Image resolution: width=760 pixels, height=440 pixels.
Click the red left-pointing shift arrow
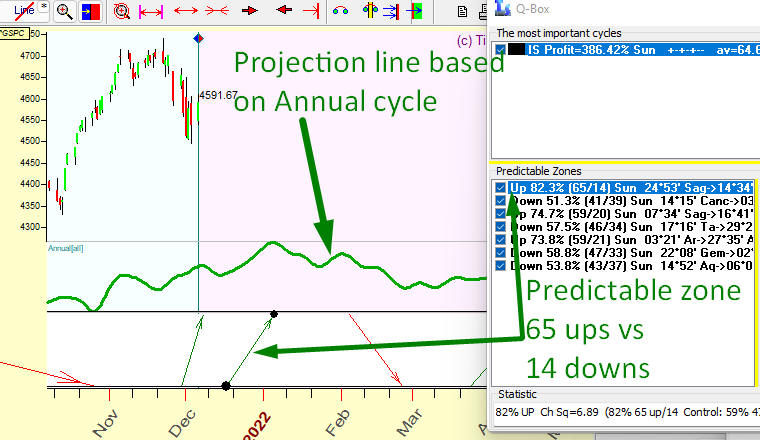click(x=284, y=10)
